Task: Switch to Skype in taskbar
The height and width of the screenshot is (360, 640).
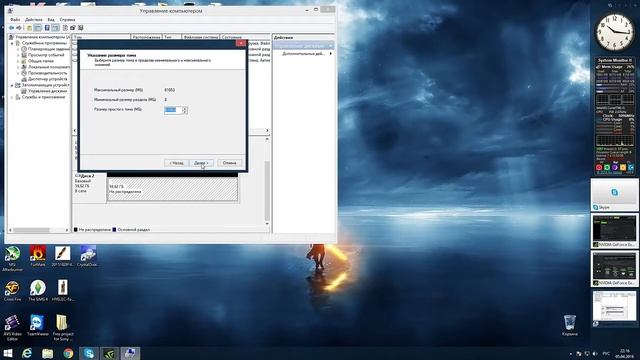Action: pos(89,353)
